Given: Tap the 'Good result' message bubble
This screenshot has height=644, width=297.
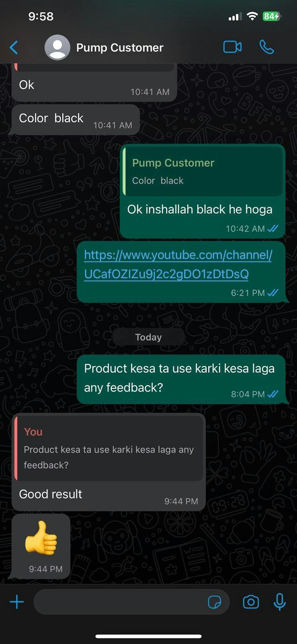Looking at the screenshot, I should [x=109, y=462].
